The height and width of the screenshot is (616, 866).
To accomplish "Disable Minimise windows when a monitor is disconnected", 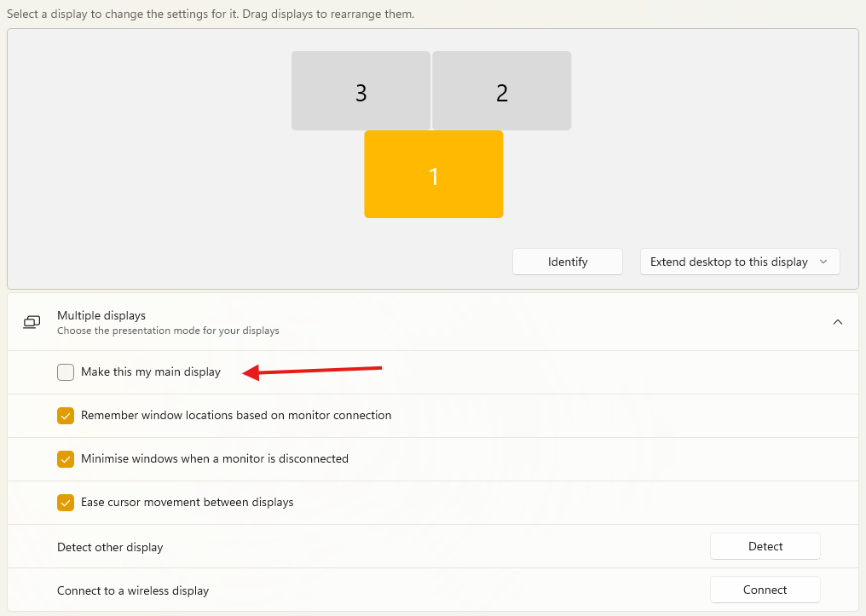I will coord(66,458).
